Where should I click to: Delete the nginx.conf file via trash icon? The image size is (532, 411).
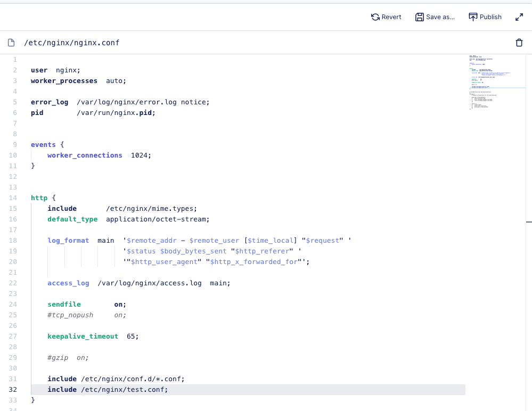[x=519, y=43]
